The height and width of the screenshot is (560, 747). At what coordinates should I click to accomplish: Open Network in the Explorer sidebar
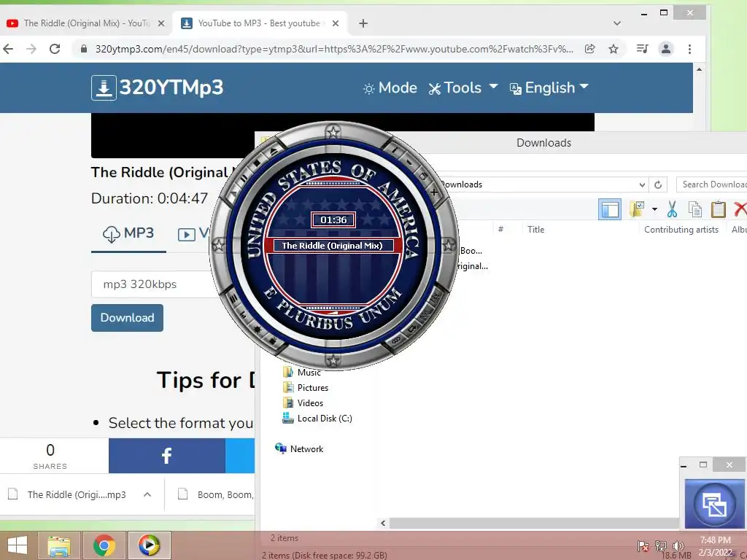(x=299, y=448)
